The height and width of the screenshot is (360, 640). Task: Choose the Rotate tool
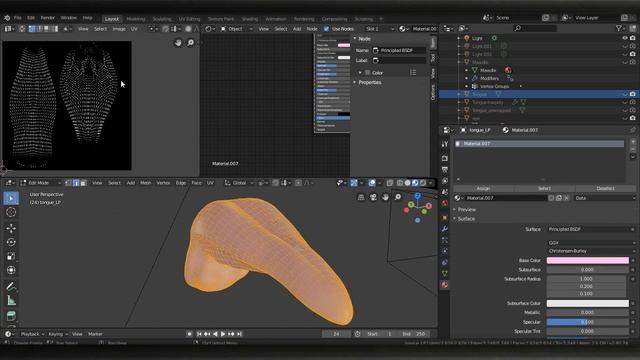11,242
